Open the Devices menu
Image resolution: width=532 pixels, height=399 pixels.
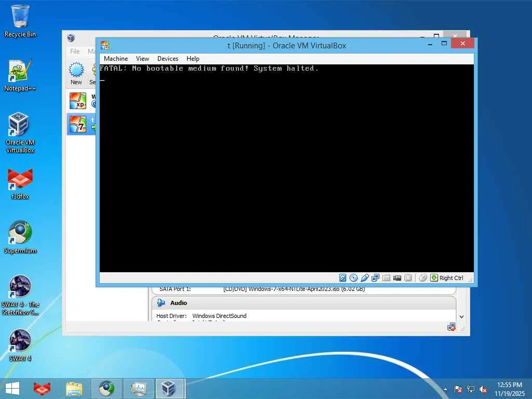coord(168,59)
